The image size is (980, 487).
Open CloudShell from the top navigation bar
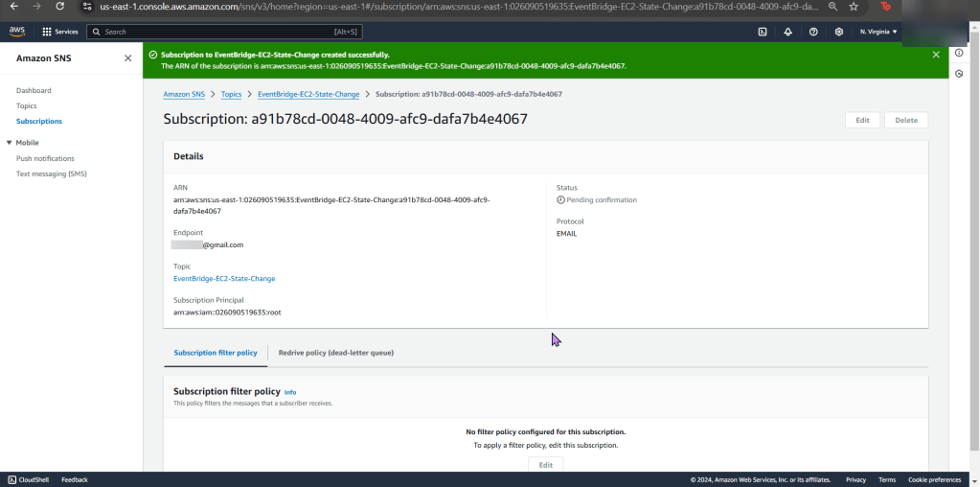pyautogui.click(x=763, y=32)
